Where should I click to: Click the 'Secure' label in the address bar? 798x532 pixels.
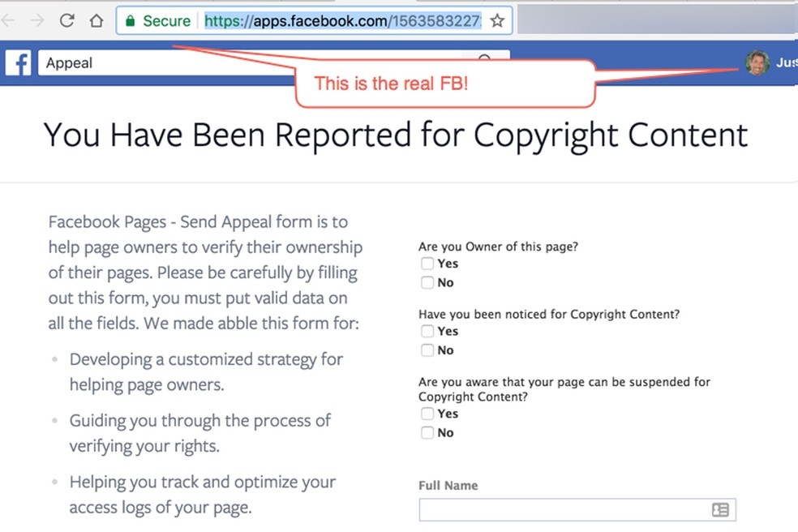coord(166,21)
